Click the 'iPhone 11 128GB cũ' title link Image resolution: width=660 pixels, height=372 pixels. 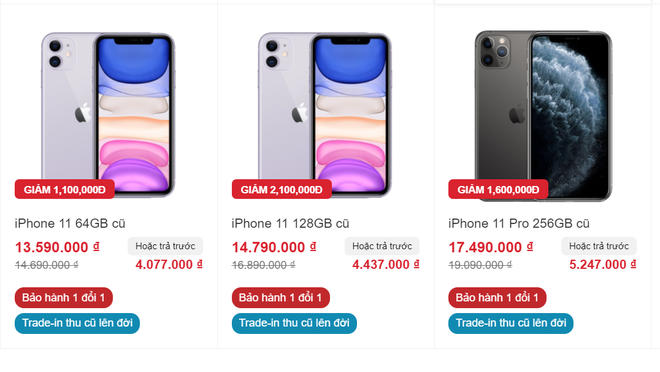point(290,223)
